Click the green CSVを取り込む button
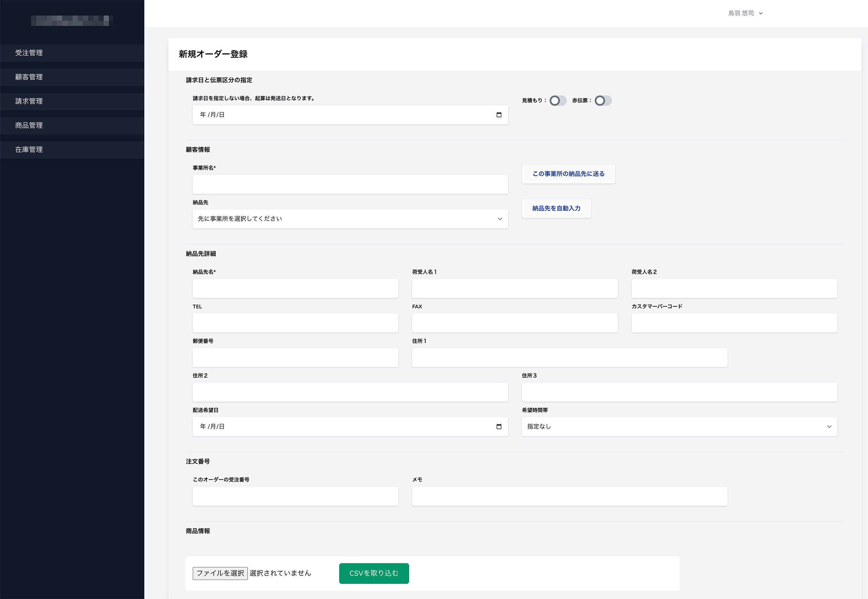This screenshot has width=868, height=599. click(374, 573)
